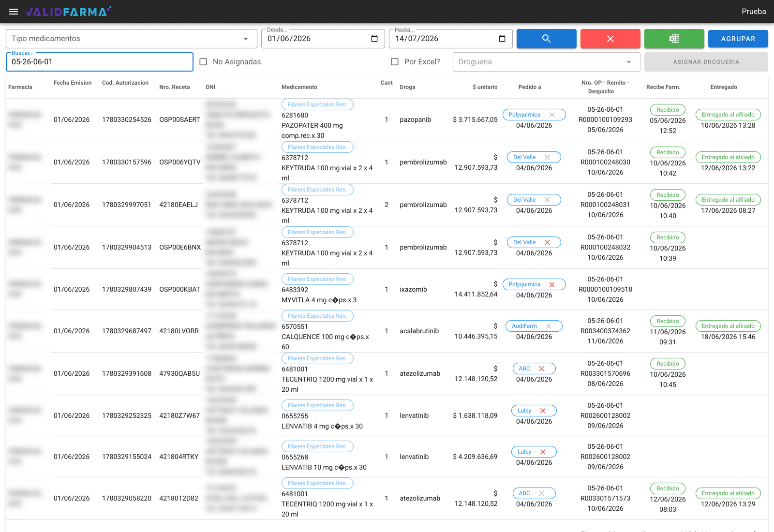
Task: Click Entregado al afiliado chip dated 18/06/2026 15:46
Action: tap(728, 326)
